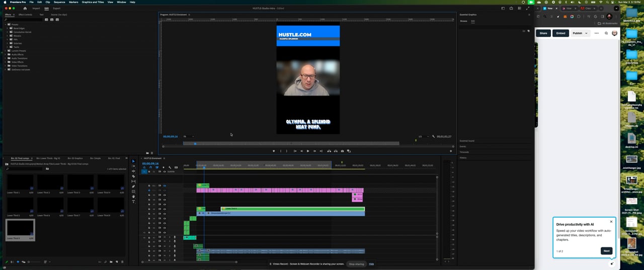The width and height of the screenshot is (644, 270).
Task: Select the Razor tool
Action: pos(133,176)
